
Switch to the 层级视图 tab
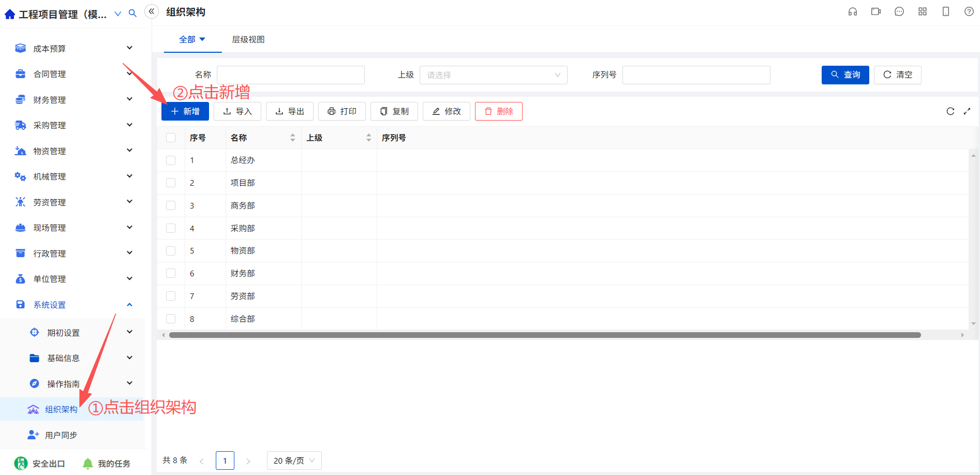[x=248, y=39]
